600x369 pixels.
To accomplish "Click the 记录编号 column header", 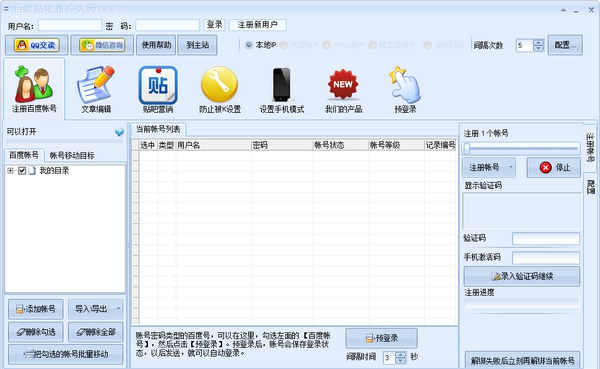I will (x=440, y=145).
